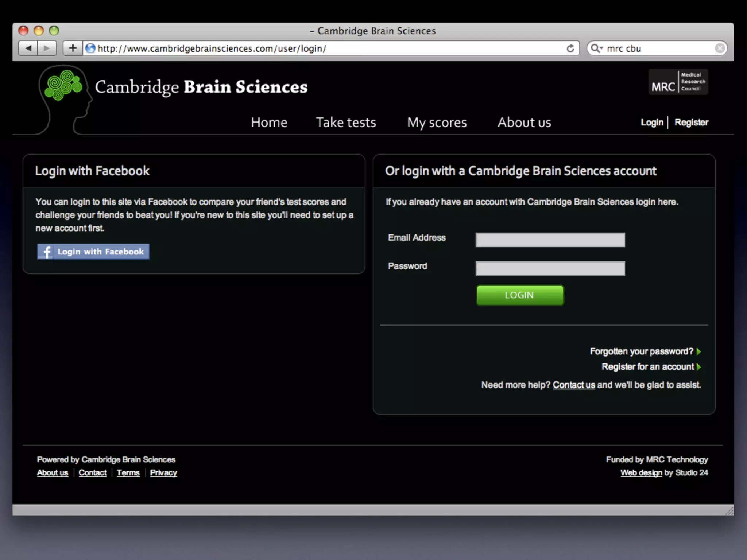Click the browser forward arrow button
747x560 pixels.
click(47, 48)
